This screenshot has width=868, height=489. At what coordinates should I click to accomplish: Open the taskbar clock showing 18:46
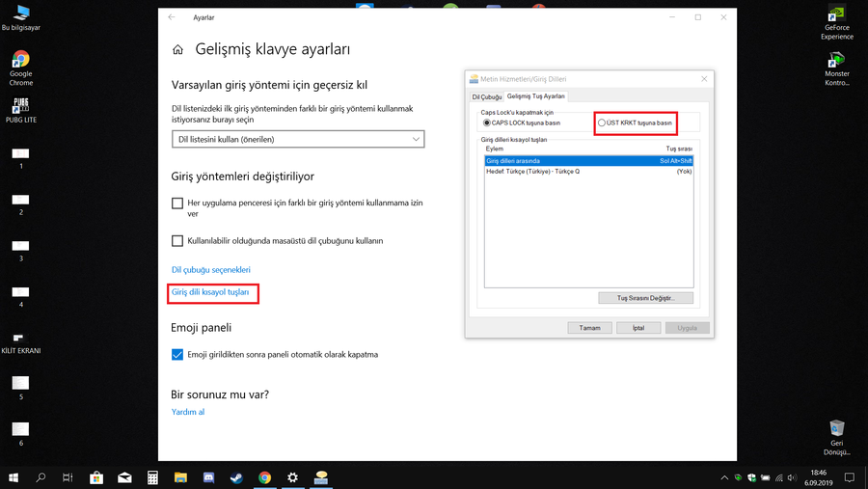(818, 477)
